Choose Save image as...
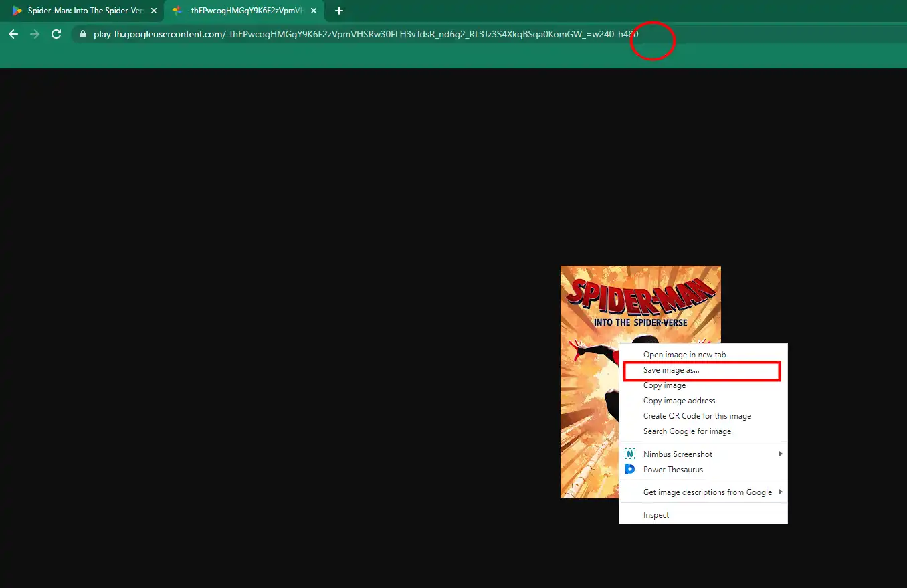The height and width of the screenshot is (588, 907). 703,370
